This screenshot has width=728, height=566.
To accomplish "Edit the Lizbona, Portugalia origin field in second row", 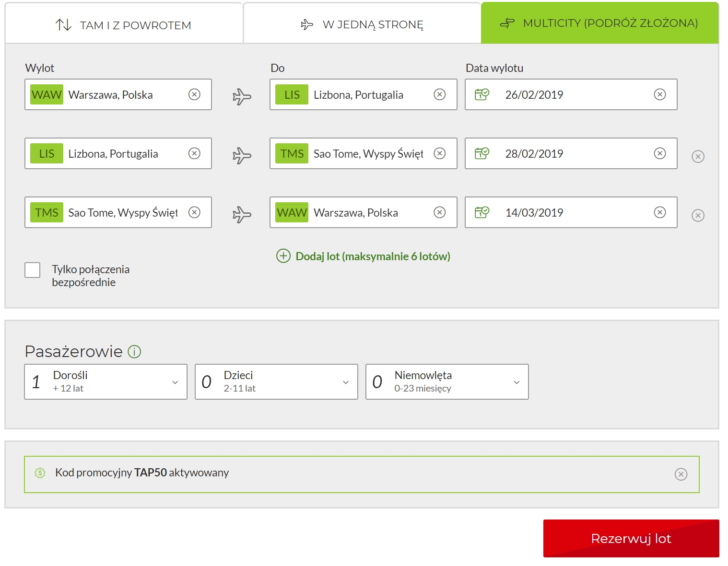I will [118, 153].
